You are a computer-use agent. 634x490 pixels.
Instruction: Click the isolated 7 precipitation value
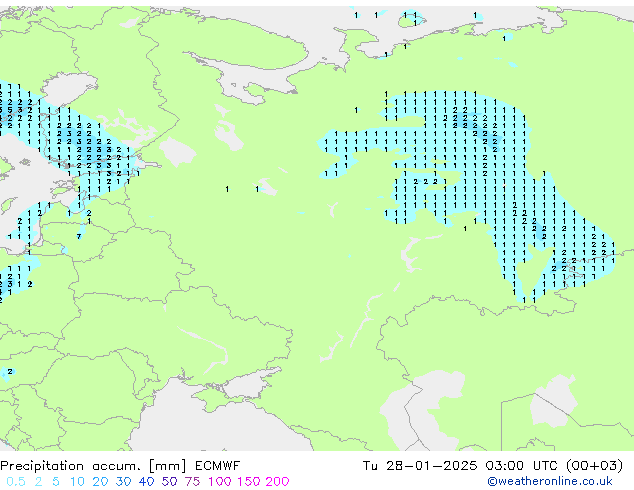click(x=79, y=237)
